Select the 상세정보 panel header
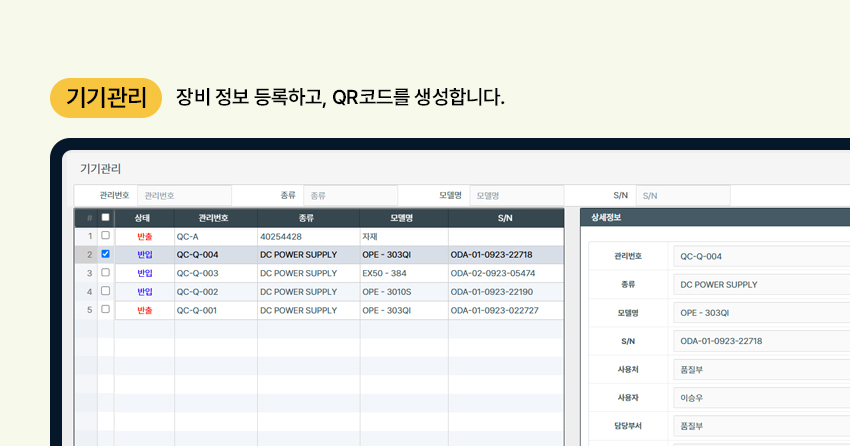The image size is (850, 446). pyautogui.click(x=715, y=217)
